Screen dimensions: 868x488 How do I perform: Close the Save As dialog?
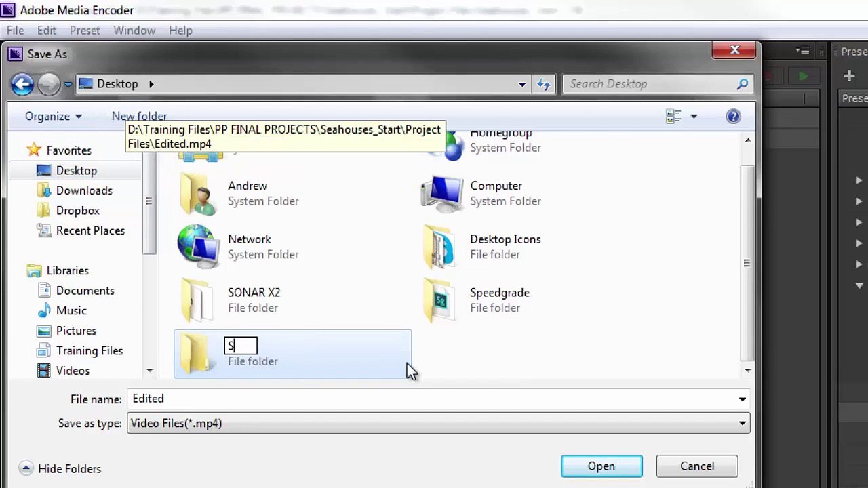[734, 50]
